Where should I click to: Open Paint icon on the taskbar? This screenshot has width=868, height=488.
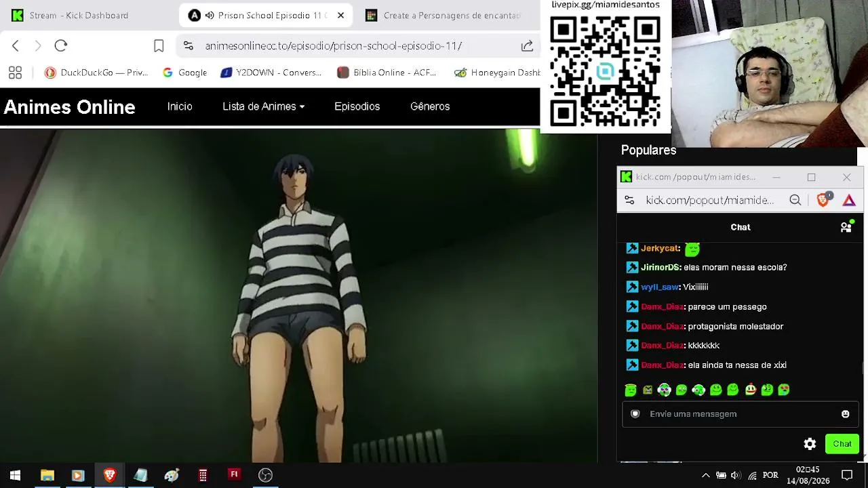[172, 475]
